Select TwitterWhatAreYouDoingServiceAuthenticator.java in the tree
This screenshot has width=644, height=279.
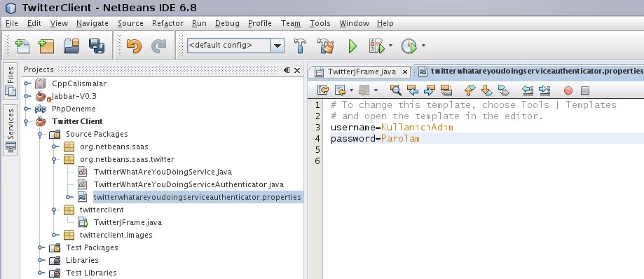point(189,184)
